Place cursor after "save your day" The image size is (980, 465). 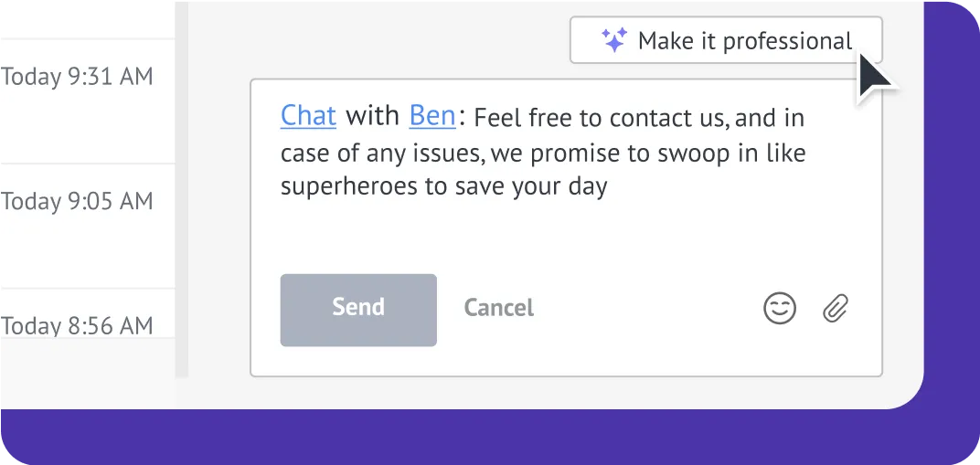609,187
